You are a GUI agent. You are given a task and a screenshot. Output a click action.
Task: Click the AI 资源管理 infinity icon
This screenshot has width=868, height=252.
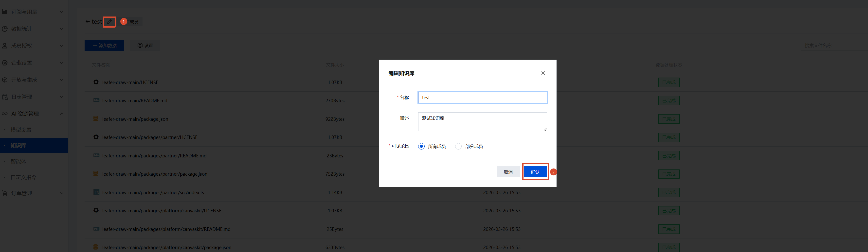5,114
